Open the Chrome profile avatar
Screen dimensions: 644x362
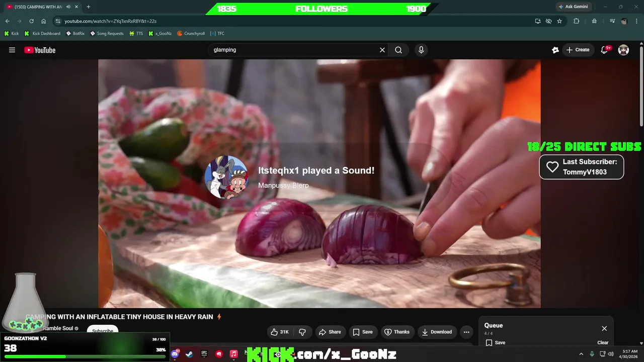tap(624, 21)
